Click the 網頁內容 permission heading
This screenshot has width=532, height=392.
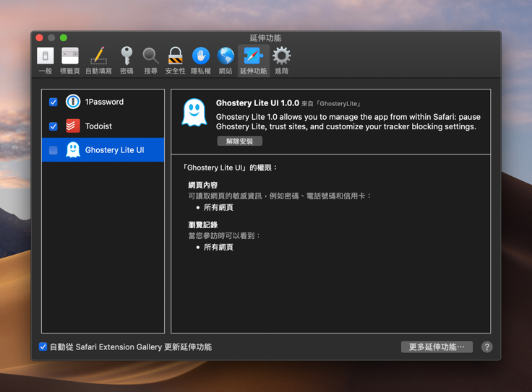[203, 185]
